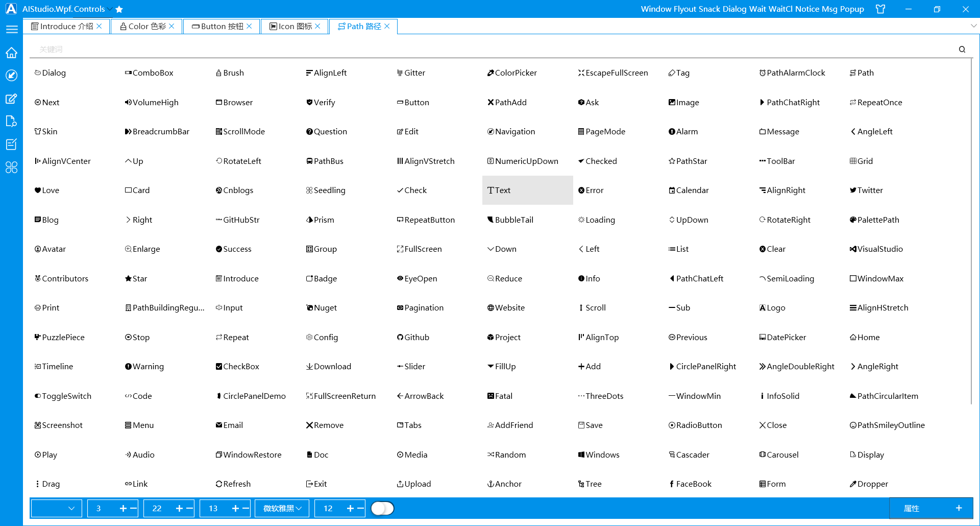
Task: Select the Slider path item
Action: coord(411,367)
